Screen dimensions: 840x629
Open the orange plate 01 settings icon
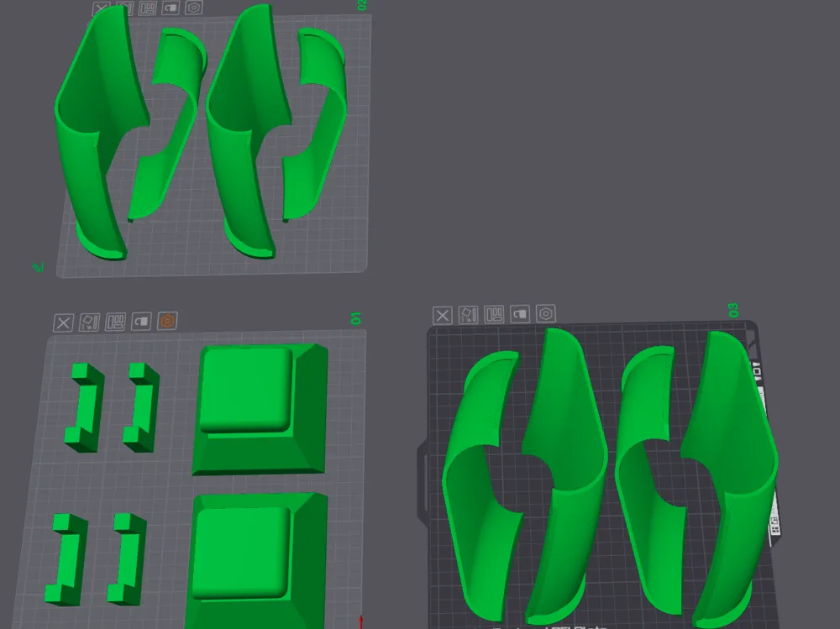(167, 321)
